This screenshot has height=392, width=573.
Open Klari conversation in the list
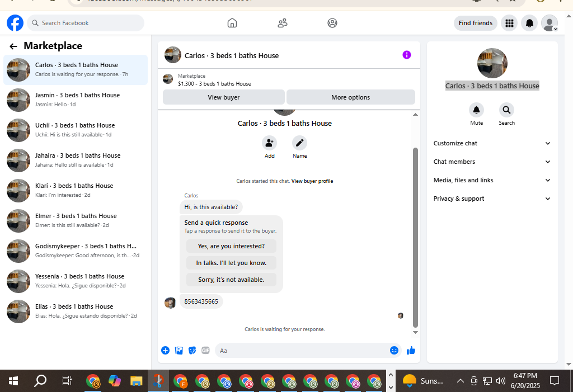coord(76,190)
